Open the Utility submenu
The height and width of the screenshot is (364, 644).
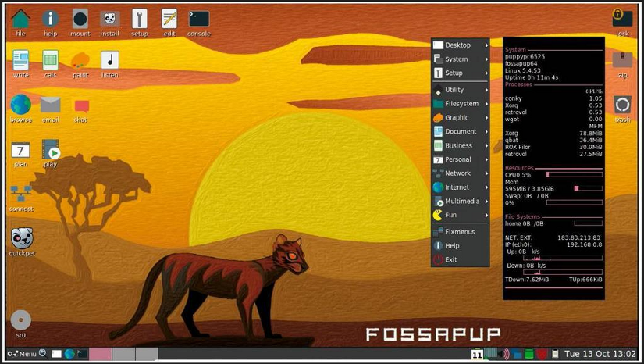point(461,90)
